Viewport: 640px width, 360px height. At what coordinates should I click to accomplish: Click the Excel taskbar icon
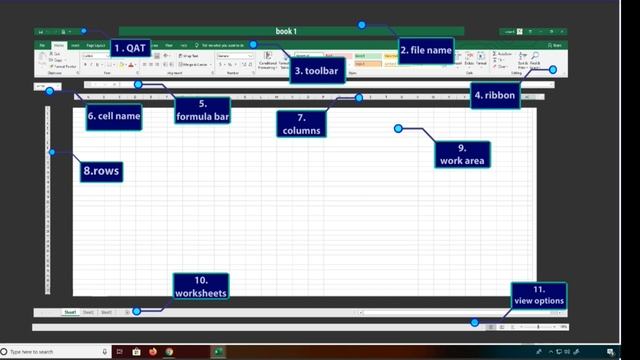[218, 351]
